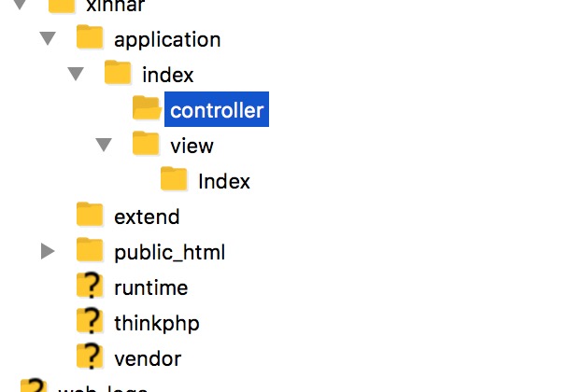Screen dimensions: 568x392
Task: Select the thinkphp folder label
Action: pos(157,324)
